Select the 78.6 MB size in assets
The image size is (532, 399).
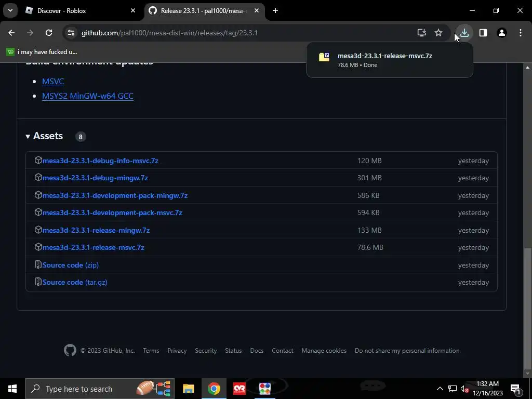(370, 247)
